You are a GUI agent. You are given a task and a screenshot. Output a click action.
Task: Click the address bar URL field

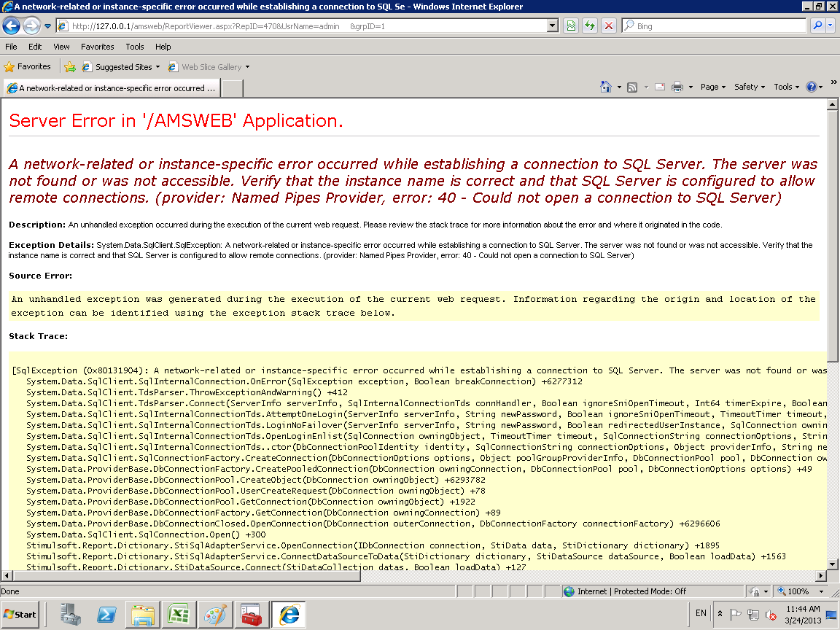click(307, 26)
